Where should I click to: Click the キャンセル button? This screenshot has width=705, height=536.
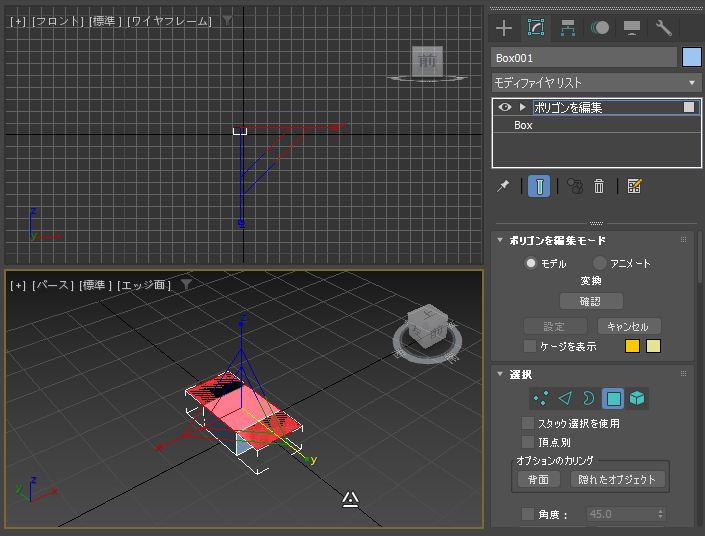(x=629, y=326)
